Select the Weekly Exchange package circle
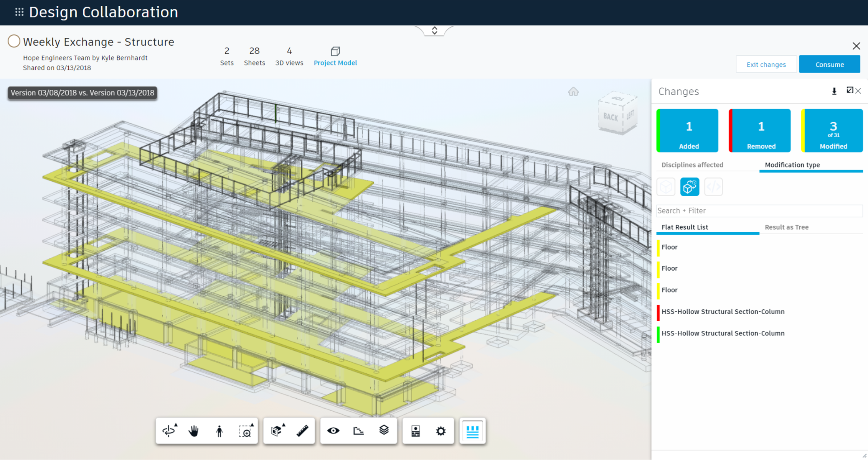Viewport: 868px width, 460px height. click(14, 41)
